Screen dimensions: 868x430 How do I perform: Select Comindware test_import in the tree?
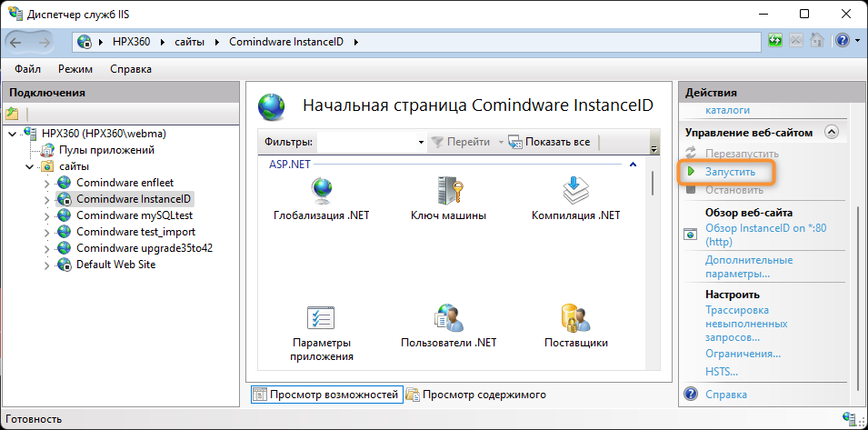[135, 232]
